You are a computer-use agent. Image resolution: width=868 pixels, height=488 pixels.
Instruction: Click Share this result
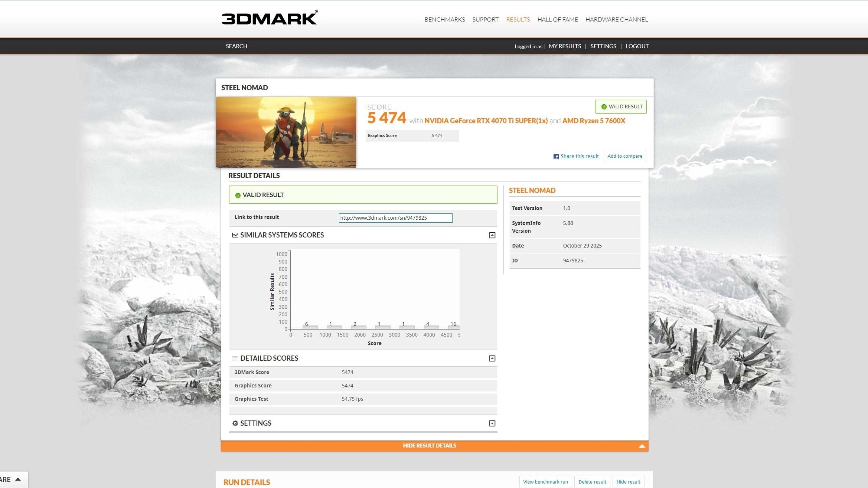(580, 157)
